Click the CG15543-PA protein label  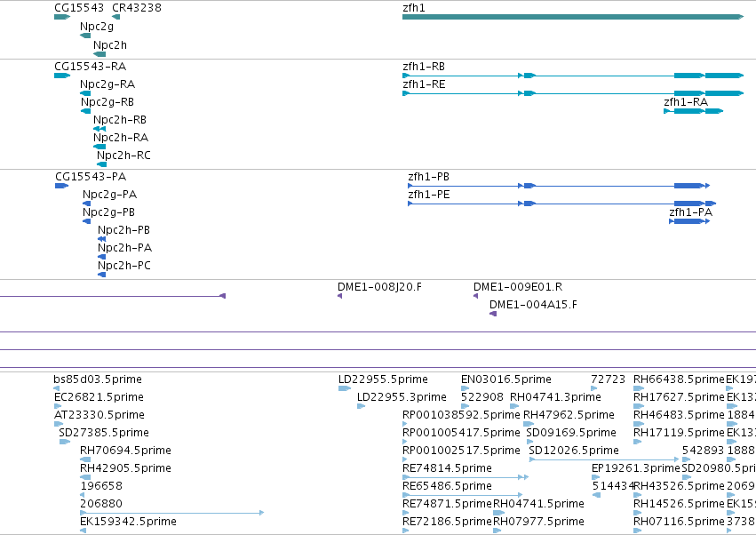pos(91,177)
